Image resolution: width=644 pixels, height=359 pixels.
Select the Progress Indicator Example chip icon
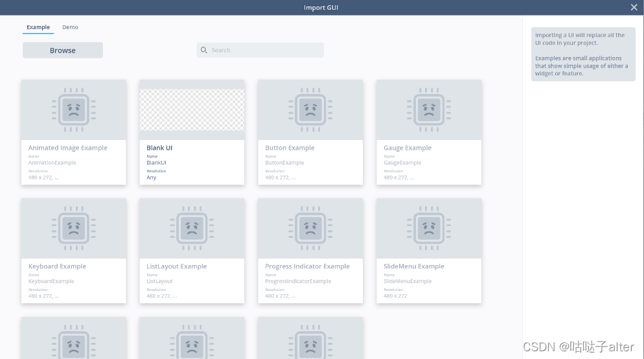click(310, 228)
